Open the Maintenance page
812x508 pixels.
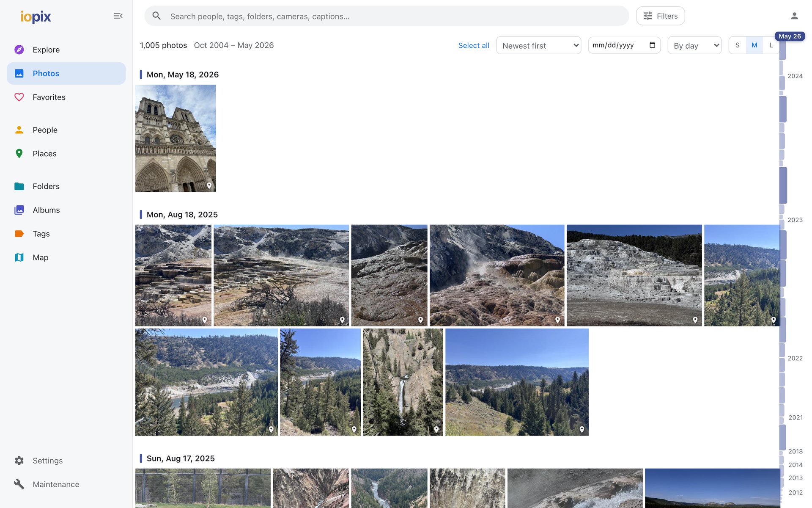point(66,484)
